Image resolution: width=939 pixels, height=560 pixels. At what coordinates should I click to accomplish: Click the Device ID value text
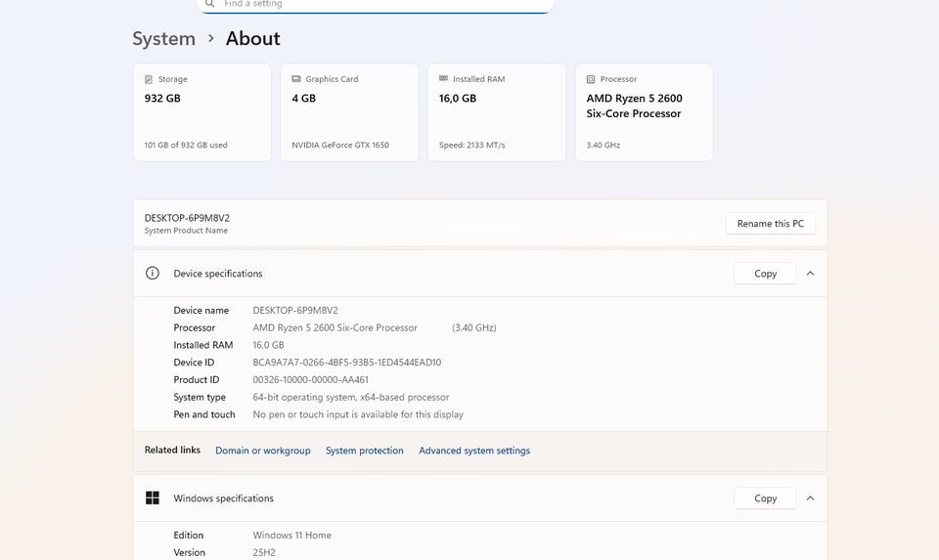pos(346,363)
